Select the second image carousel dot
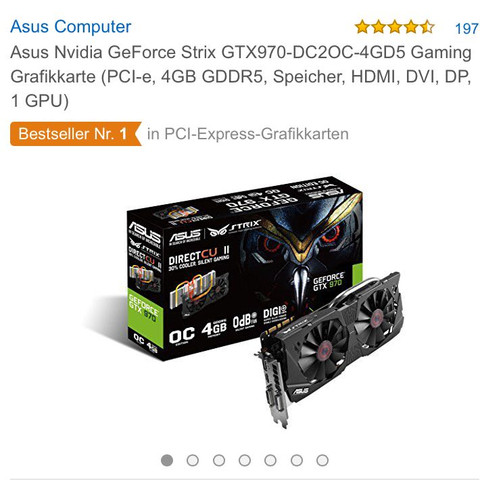The height and width of the screenshot is (480, 480). tap(193, 460)
